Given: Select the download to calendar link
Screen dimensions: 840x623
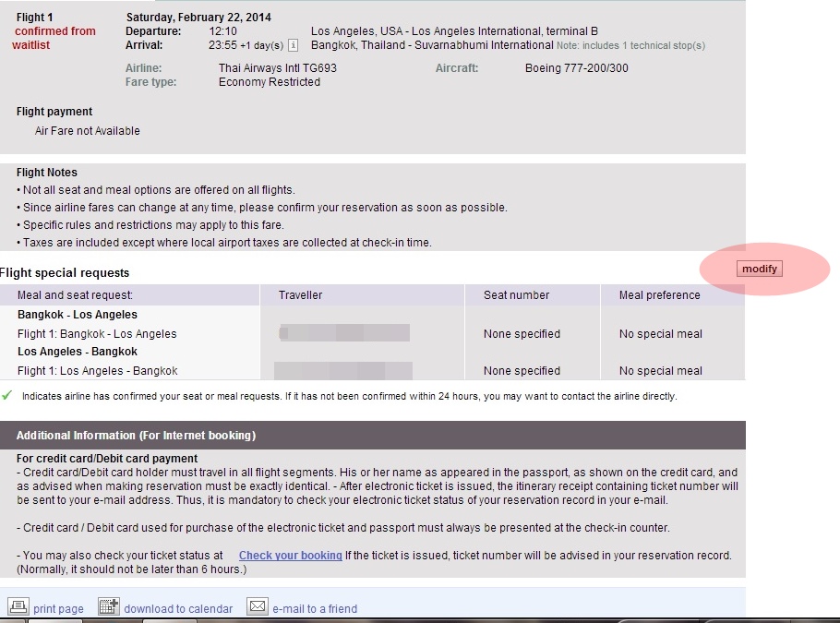Looking at the screenshot, I should coord(178,609).
